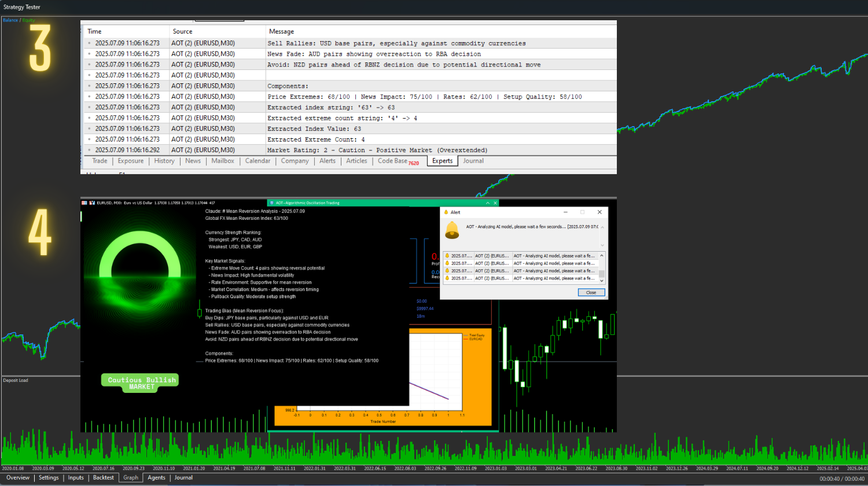Select the Graph tab
868x486 pixels.
(131, 478)
